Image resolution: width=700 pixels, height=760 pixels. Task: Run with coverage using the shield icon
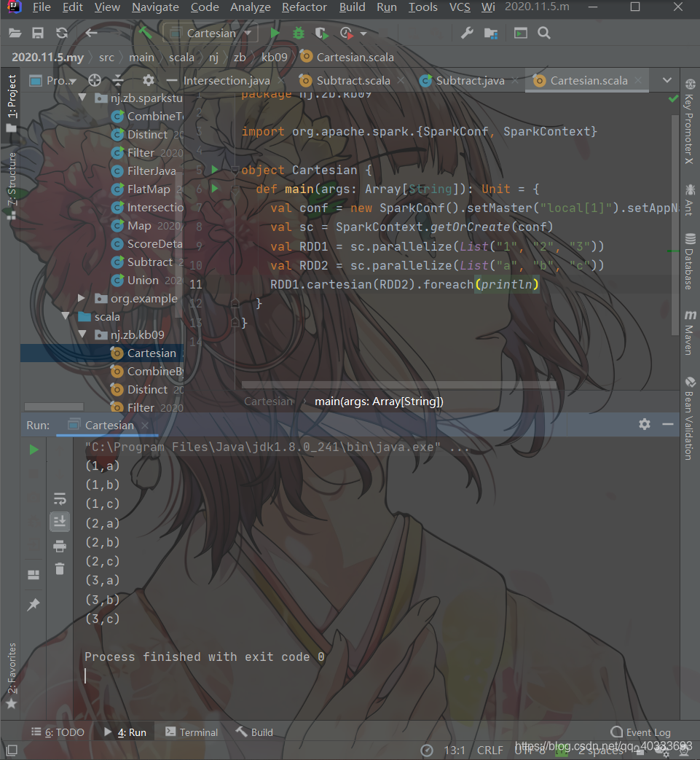321,33
